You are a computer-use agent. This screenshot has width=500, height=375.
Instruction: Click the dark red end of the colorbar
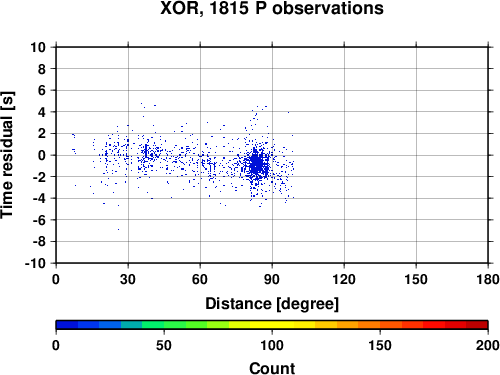tap(477, 325)
